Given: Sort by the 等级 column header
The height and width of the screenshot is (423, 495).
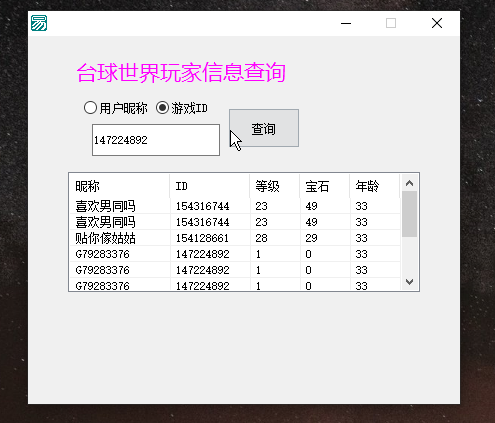Looking at the screenshot, I should 275,186.
